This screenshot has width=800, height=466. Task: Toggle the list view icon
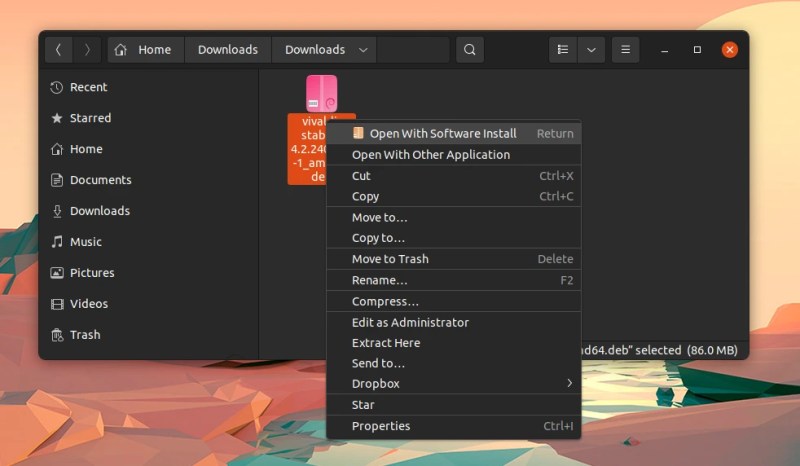tap(563, 50)
